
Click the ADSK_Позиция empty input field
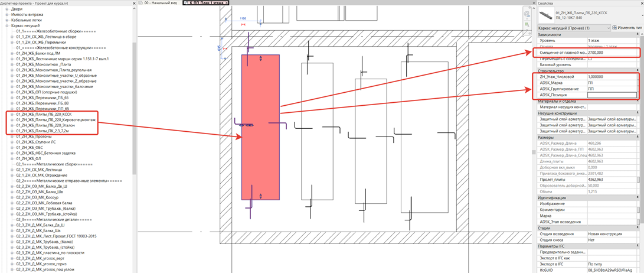point(612,95)
